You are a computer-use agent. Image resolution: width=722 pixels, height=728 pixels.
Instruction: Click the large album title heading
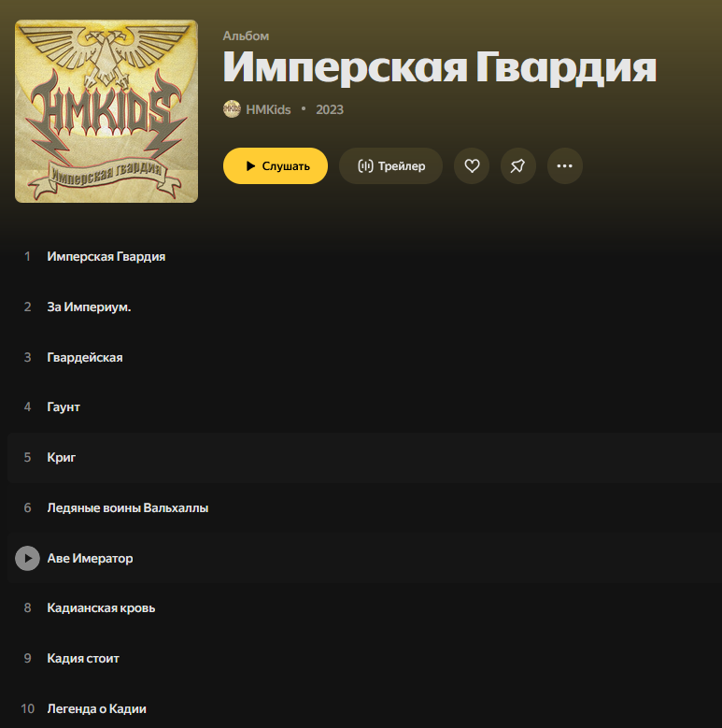point(439,68)
